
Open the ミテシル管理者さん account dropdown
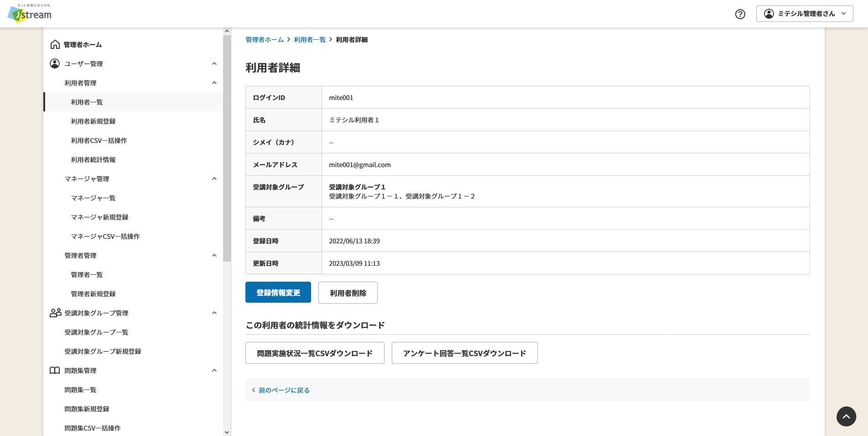click(x=805, y=14)
